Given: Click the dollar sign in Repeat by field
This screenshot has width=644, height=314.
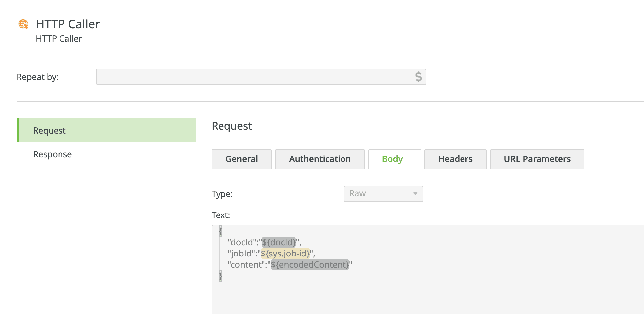Looking at the screenshot, I should pos(419,76).
